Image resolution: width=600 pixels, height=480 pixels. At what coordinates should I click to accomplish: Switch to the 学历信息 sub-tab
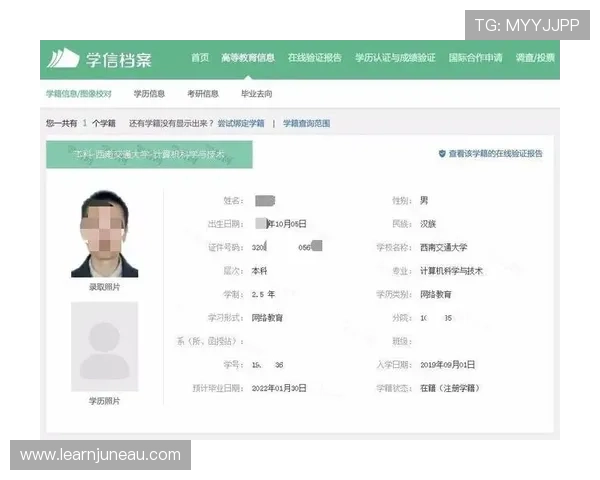[x=149, y=94]
